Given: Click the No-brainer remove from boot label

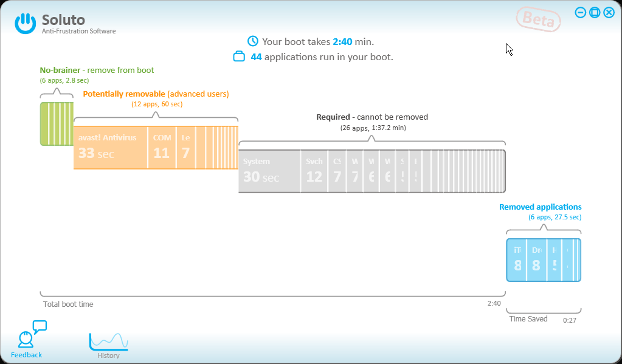Looking at the screenshot, I should click(x=97, y=70).
